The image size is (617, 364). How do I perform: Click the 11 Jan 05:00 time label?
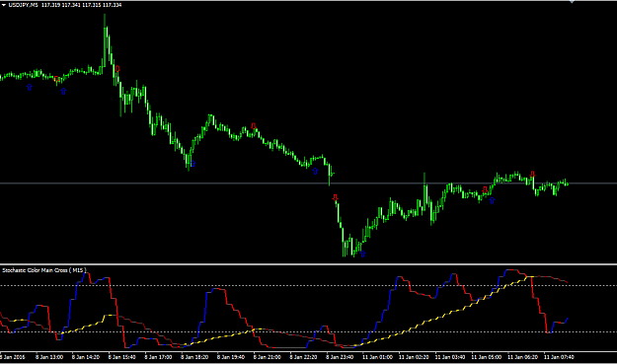487,357
